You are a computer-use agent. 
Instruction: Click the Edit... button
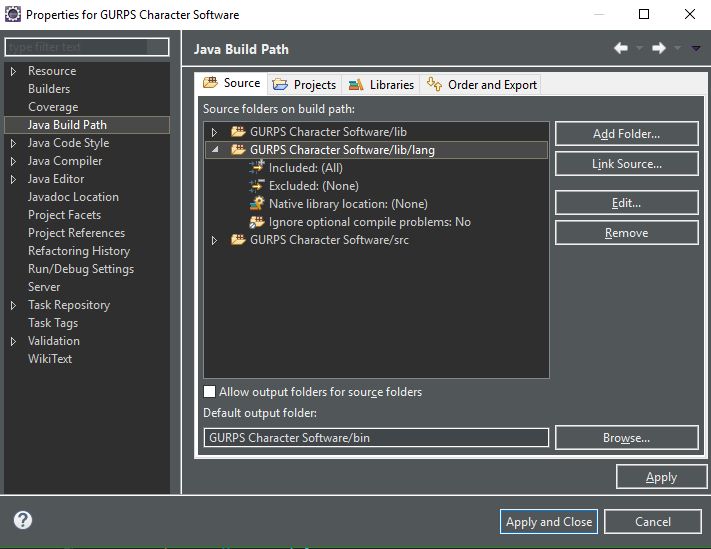tap(626, 203)
